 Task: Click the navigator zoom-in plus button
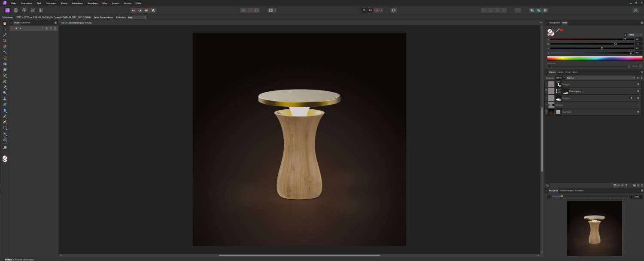pyautogui.click(x=631, y=197)
